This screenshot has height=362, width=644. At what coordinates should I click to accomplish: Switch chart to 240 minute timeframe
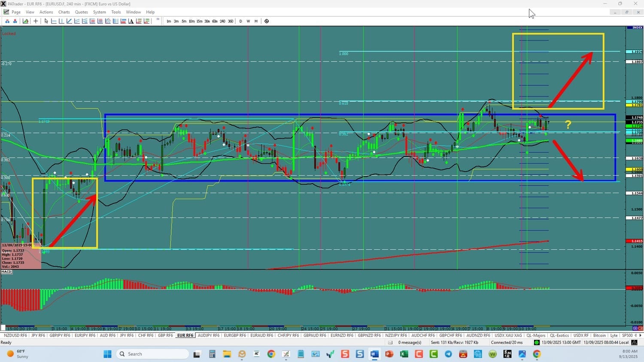click(222, 21)
